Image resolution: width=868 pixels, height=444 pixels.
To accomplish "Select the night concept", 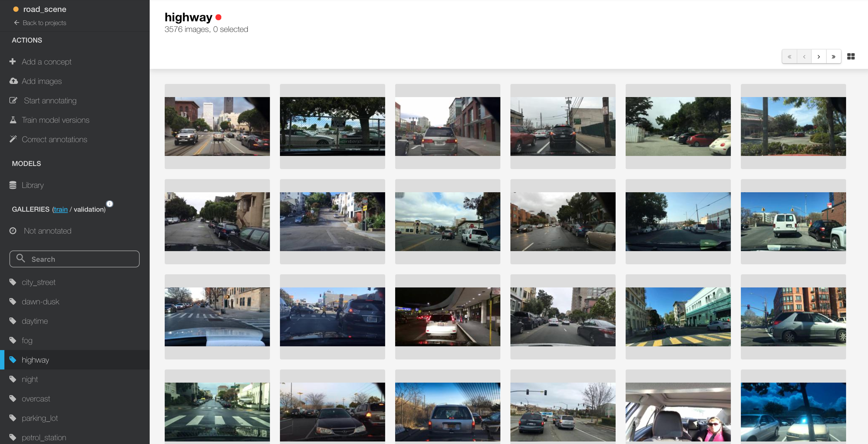I will pos(30,379).
